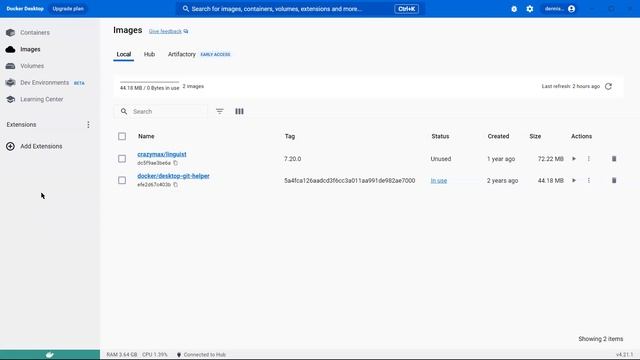
Task: Switch to the Artifactory tab
Action: (182, 54)
